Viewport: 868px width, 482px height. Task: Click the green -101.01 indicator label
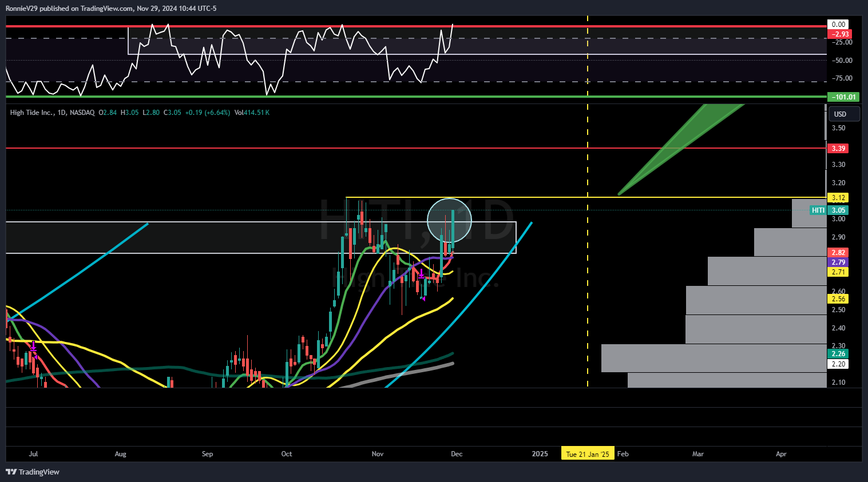[x=843, y=97]
